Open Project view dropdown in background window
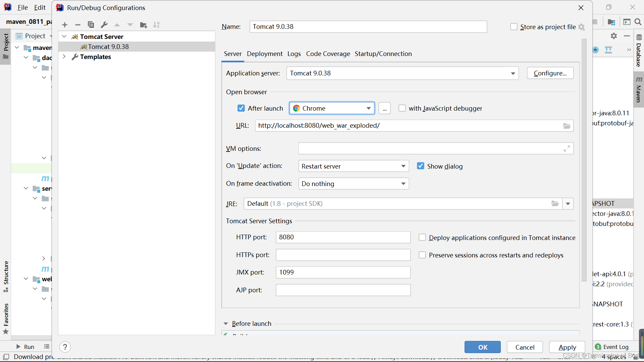644x362 pixels. click(51, 36)
